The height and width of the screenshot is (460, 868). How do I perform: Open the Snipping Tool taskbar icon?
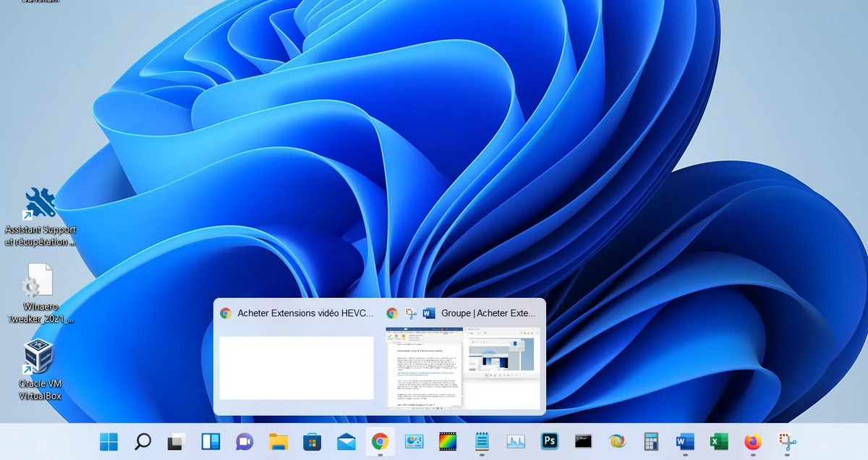(787, 441)
